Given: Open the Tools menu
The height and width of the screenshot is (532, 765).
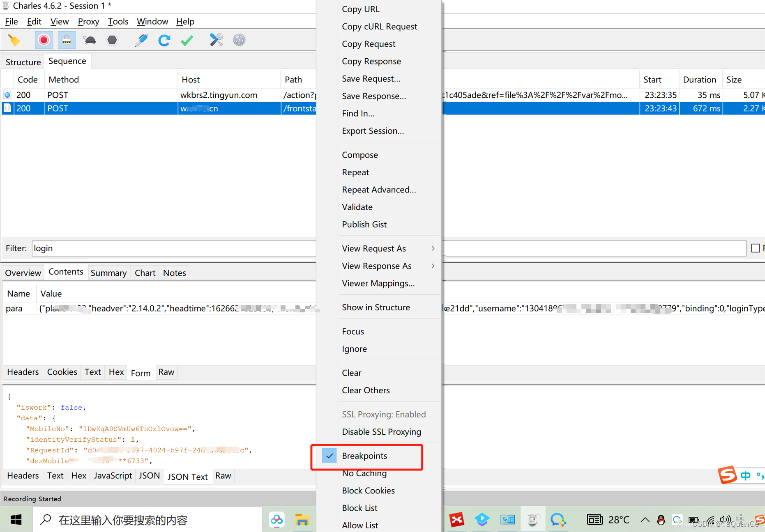Looking at the screenshot, I should point(118,22).
